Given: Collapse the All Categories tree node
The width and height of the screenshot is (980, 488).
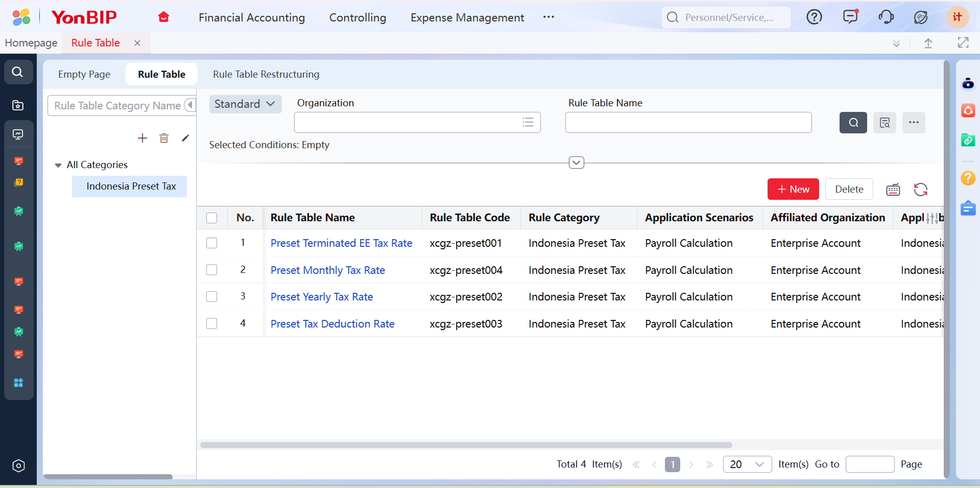Looking at the screenshot, I should [x=58, y=165].
